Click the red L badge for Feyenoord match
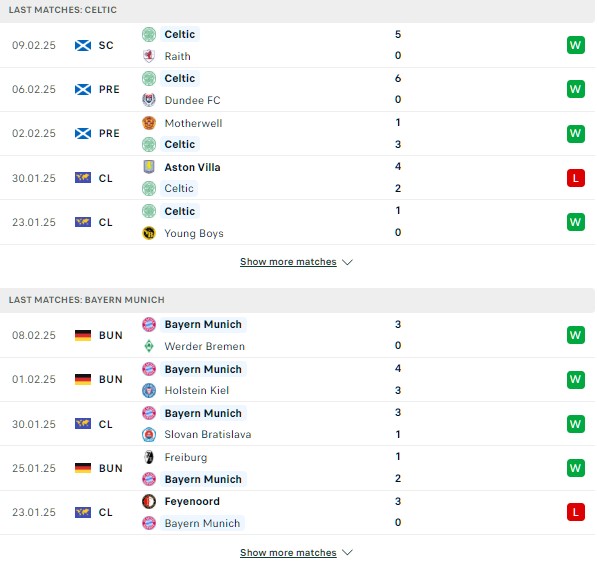Screen dimensions: 597x570 pyautogui.click(x=576, y=512)
